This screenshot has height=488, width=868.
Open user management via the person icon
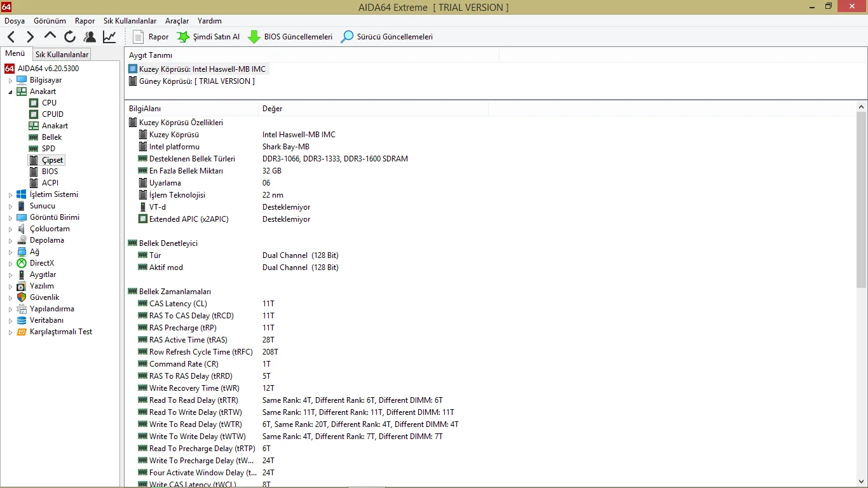coord(90,37)
